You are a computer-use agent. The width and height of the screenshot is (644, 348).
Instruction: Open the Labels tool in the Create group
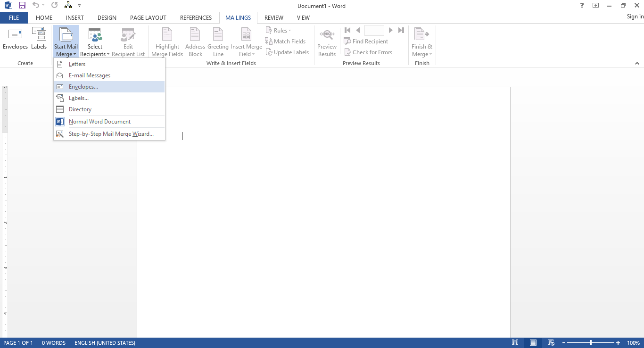(39, 39)
